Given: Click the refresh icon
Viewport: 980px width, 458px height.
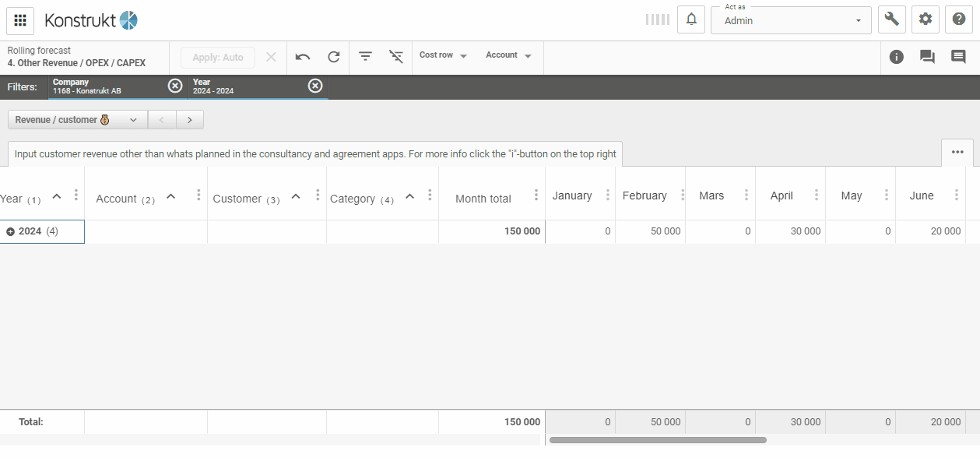Looking at the screenshot, I should coord(334,57).
